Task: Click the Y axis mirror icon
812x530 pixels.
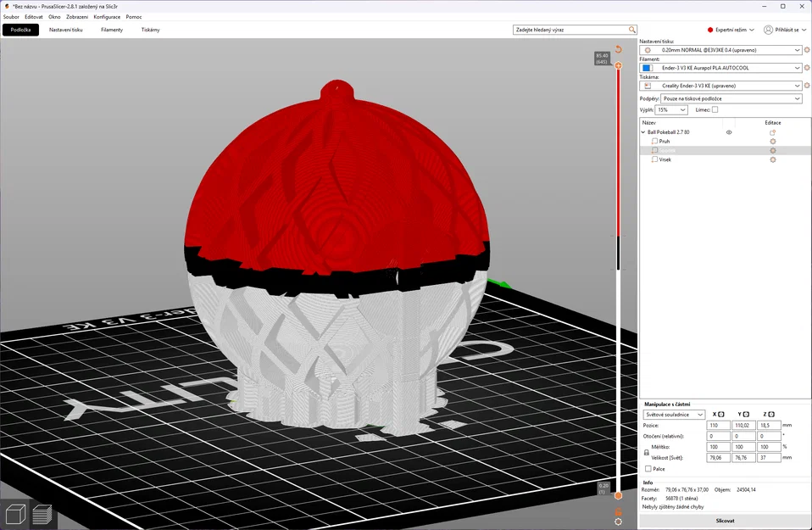Action: [746, 415]
